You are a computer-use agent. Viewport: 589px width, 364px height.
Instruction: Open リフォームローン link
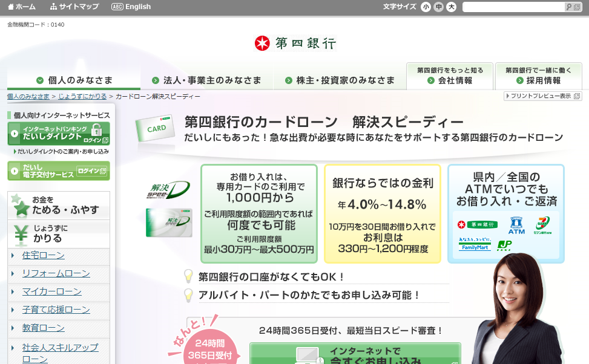56,273
